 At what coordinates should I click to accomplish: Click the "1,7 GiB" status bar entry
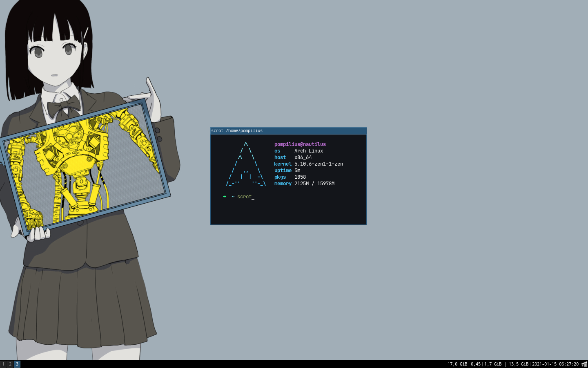(x=493, y=364)
